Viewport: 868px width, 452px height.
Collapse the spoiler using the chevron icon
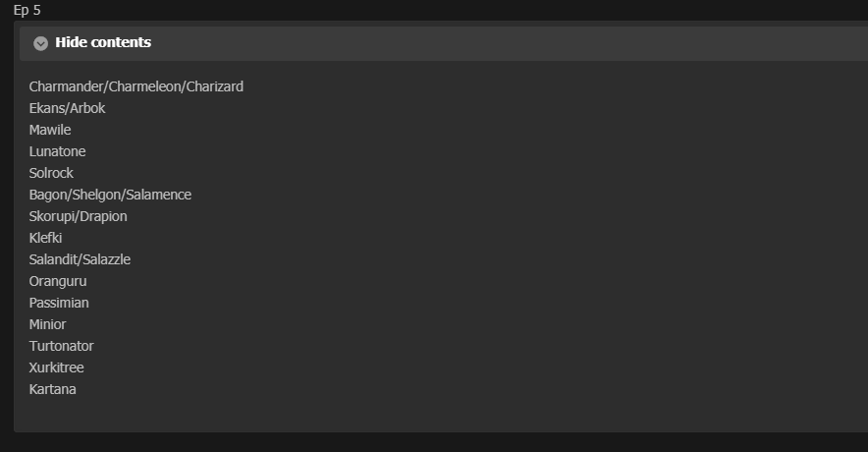[x=40, y=43]
